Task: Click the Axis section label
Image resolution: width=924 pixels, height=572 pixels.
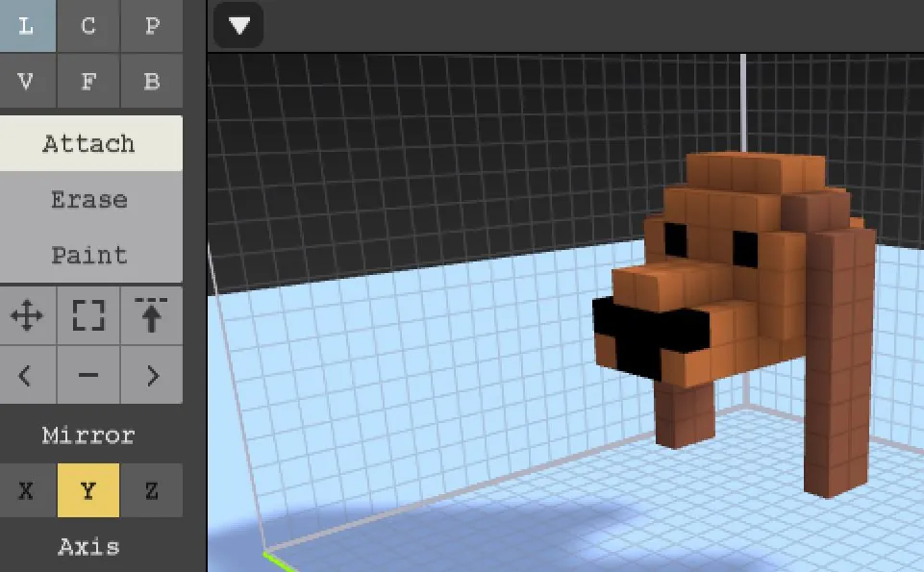Action: pyautogui.click(x=88, y=547)
